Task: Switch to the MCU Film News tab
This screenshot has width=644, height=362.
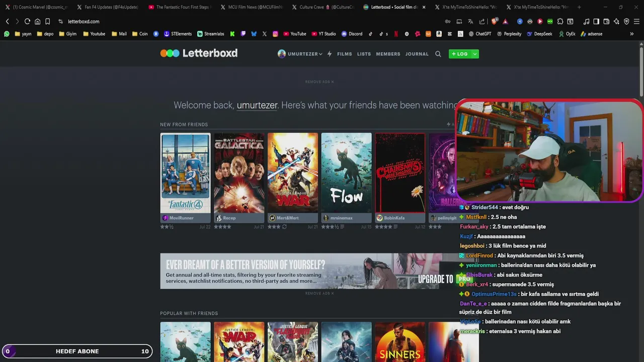Action: (252, 7)
